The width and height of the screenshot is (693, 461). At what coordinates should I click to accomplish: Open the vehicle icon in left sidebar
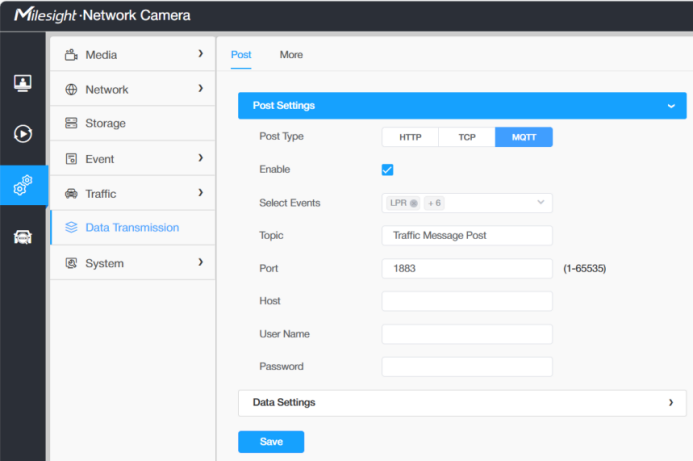(x=23, y=237)
